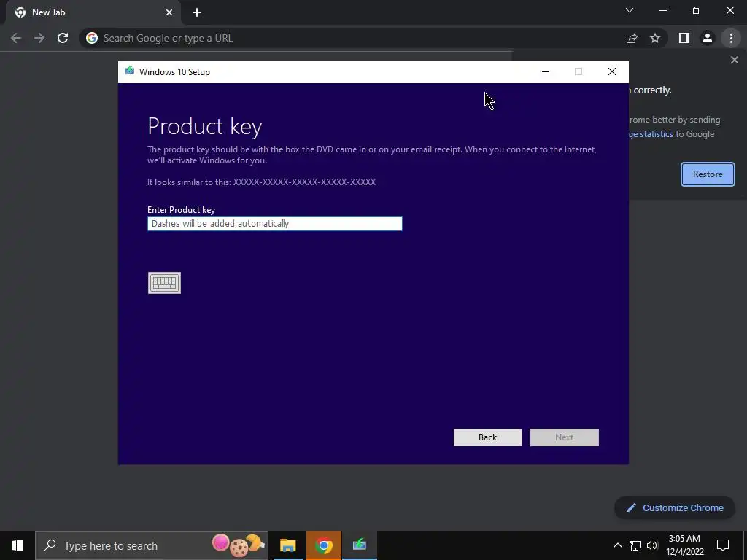Open the notification center icon

[x=723, y=545]
